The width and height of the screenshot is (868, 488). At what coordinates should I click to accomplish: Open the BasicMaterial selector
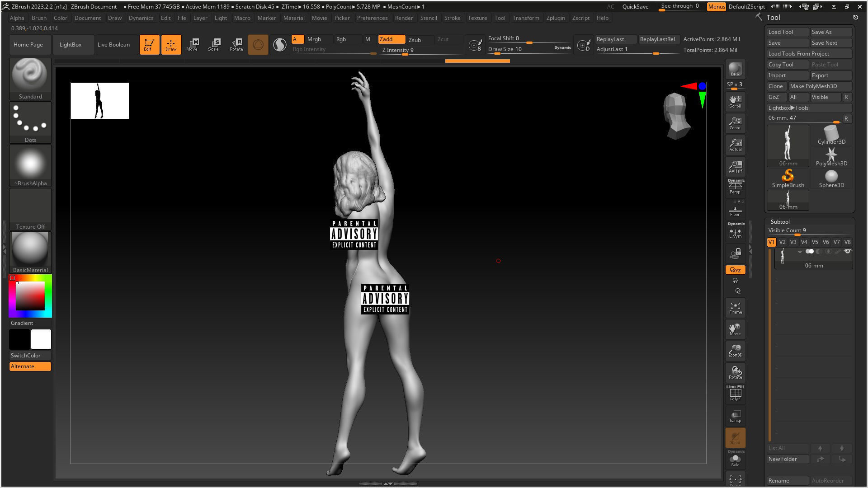(30, 252)
